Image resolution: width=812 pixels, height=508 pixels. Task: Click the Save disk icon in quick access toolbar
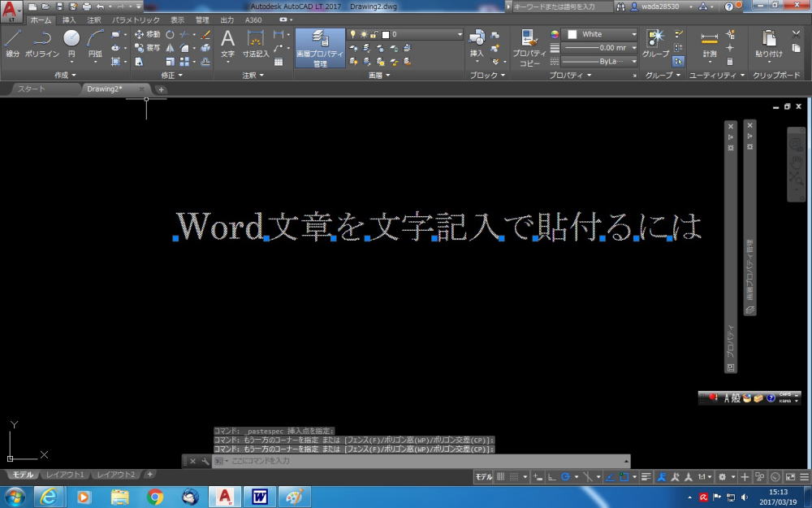[x=59, y=7]
